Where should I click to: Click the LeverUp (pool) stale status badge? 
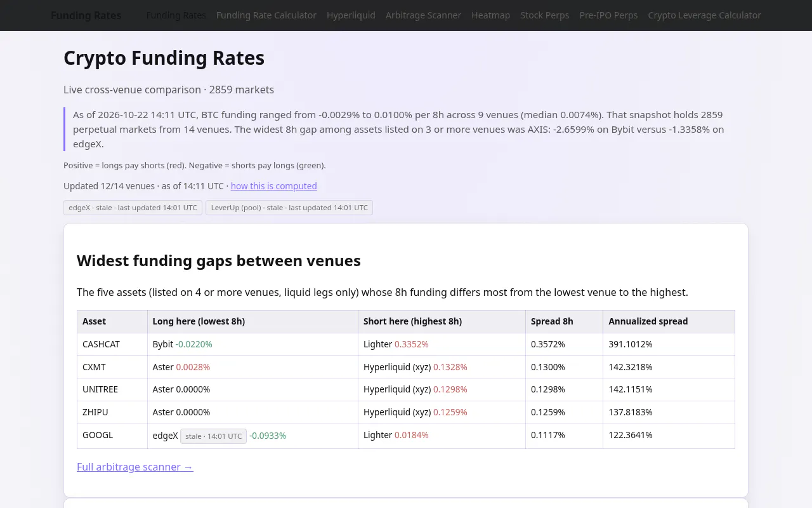point(289,208)
